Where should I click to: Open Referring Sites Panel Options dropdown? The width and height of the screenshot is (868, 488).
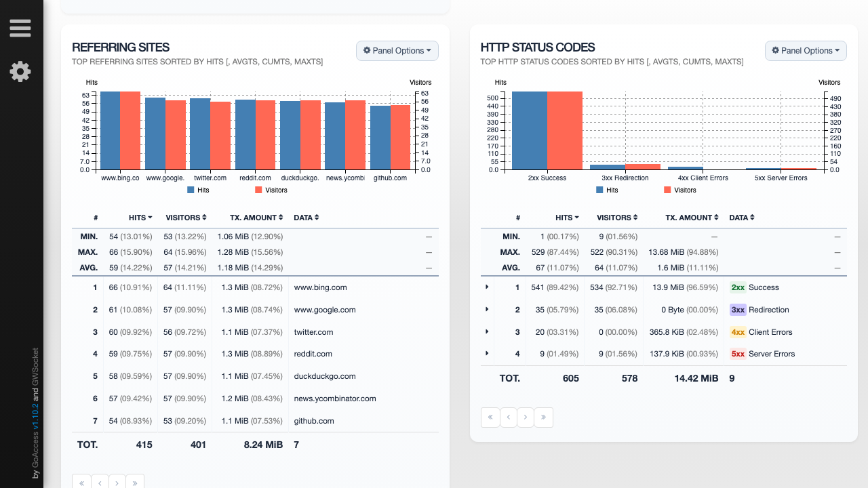[x=397, y=51]
